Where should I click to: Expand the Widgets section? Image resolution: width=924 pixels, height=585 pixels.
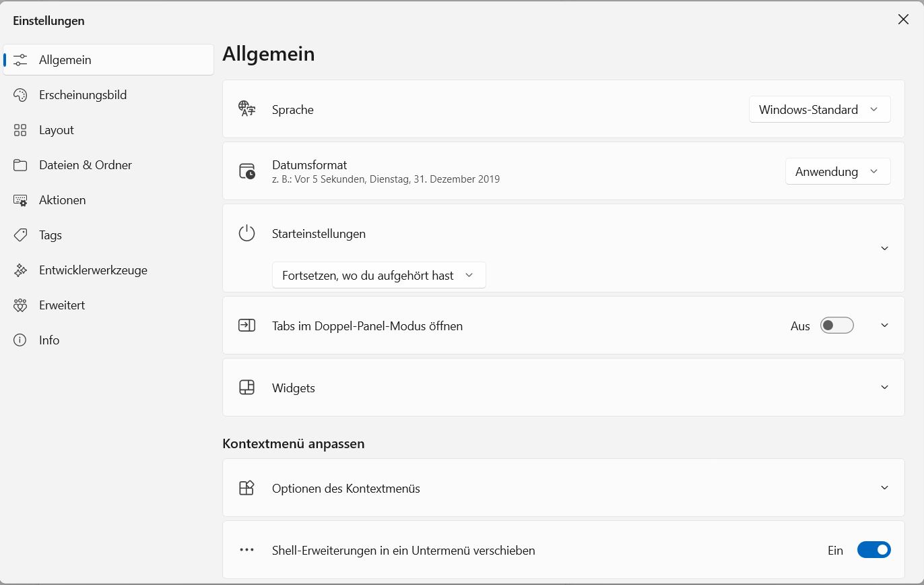coord(884,388)
